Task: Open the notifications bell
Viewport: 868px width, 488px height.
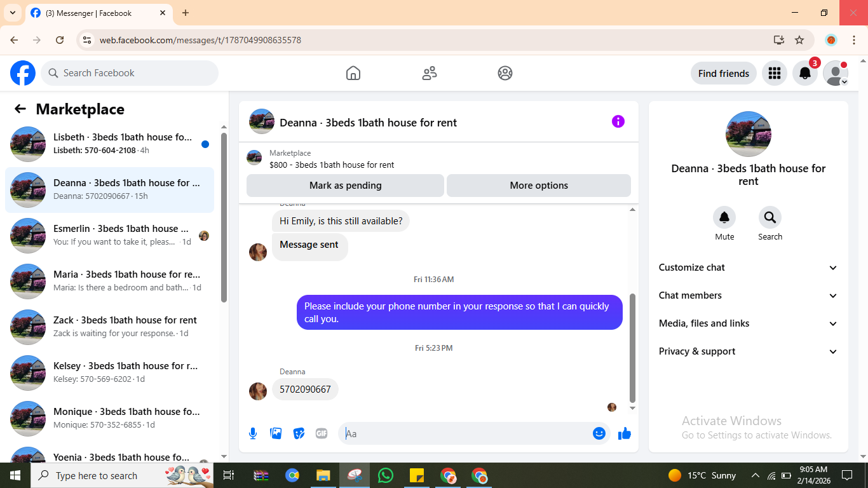Action: tap(805, 73)
